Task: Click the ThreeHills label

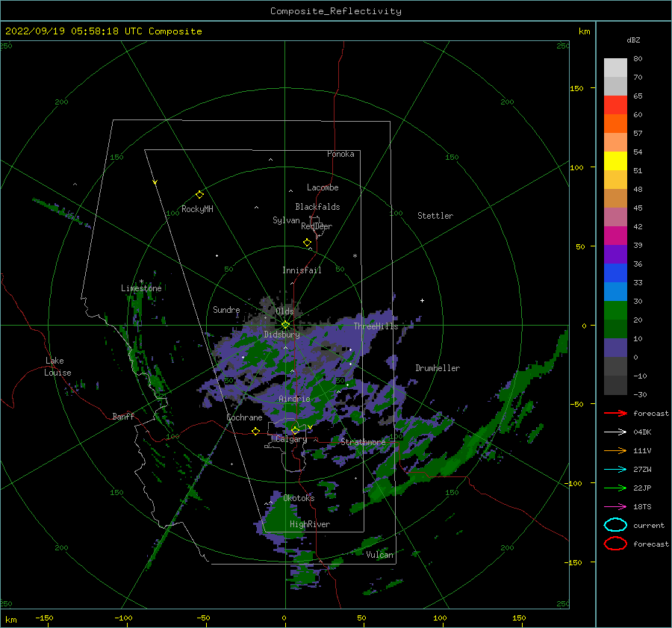Action: [376, 326]
